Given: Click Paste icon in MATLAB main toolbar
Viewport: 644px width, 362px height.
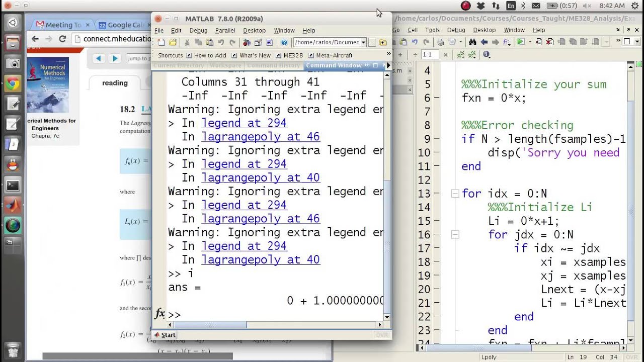Looking at the screenshot, I should 209,43.
